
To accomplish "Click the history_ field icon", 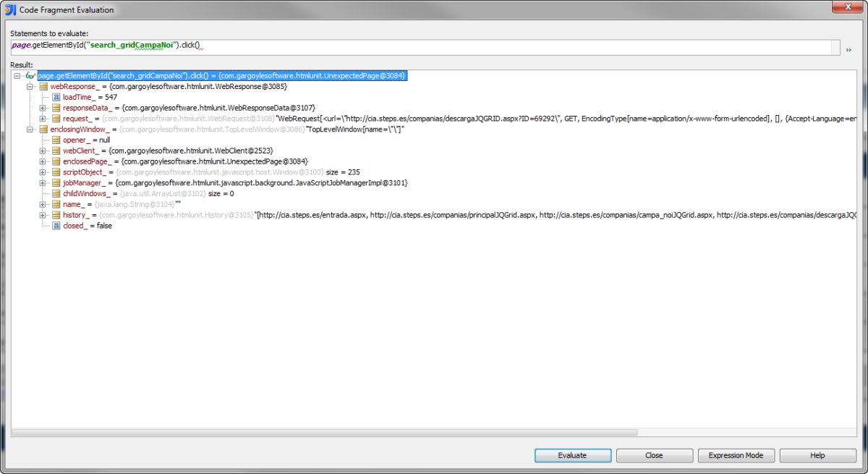I will click(56, 215).
